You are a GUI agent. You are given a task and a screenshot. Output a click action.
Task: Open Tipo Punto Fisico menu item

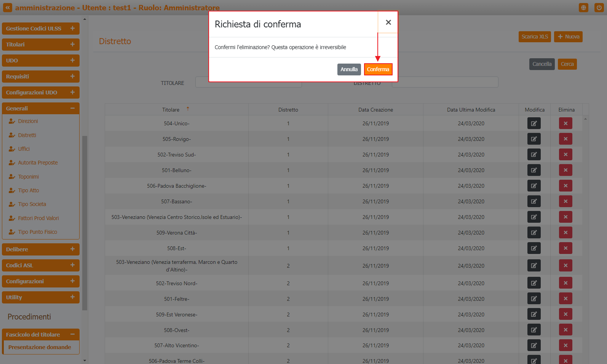pos(37,232)
